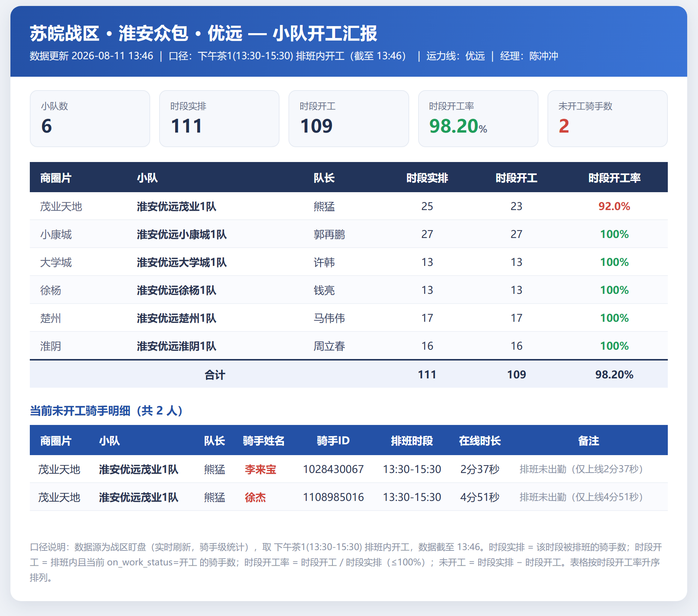Image resolution: width=698 pixels, height=616 pixels.
Task: Click rider ID 1028430067
Action: click(333, 469)
